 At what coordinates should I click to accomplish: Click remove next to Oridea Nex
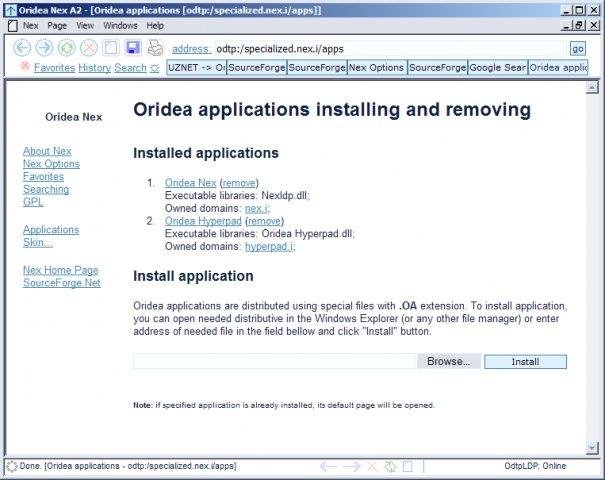click(x=239, y=183)
